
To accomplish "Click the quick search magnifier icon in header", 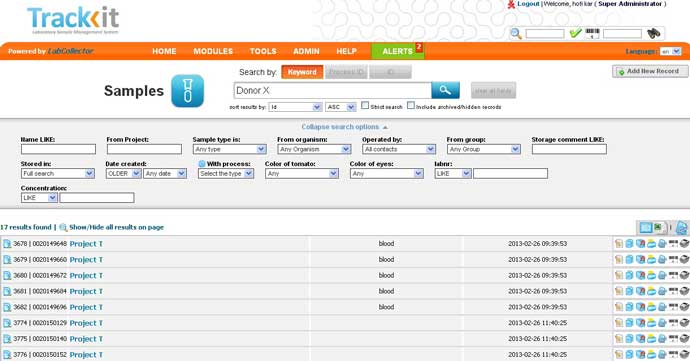I will tap(516, 33).
